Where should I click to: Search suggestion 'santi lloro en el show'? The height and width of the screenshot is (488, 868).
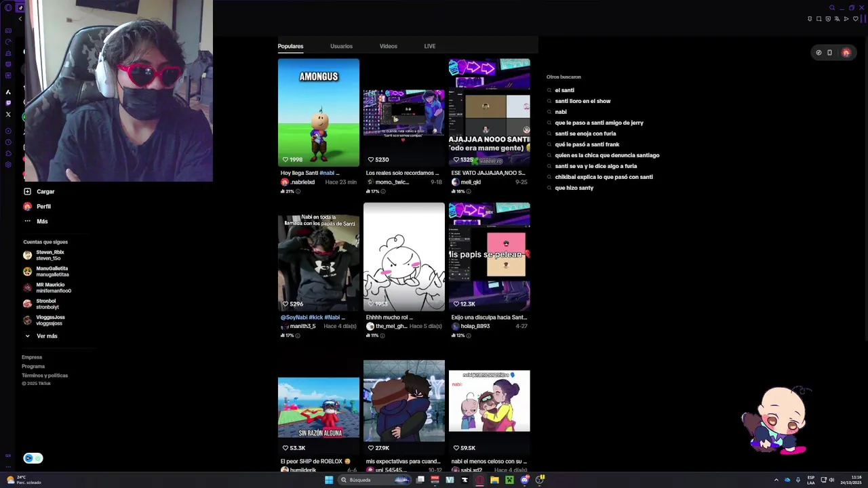[x=583, y=101]
